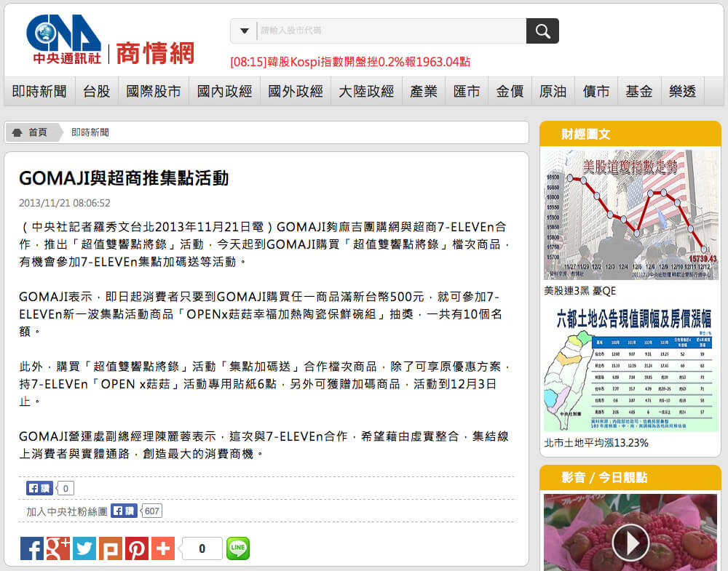Open the 美股連3黑 憂QE link
Image resolution: width=728 pixels, height=571 pixels.
(580, 291)
